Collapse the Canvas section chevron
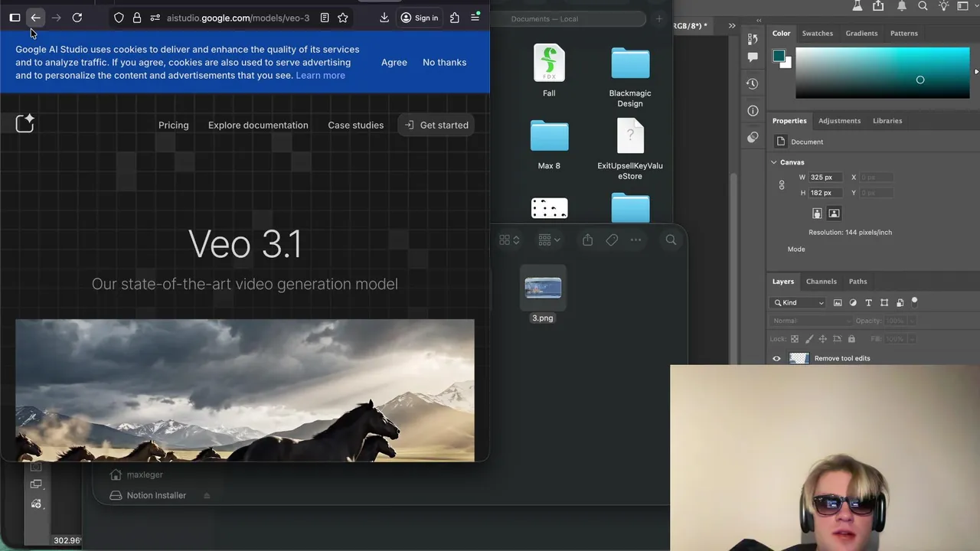The width and height of the screenshot is (980, 551). [x=773, y=162]
